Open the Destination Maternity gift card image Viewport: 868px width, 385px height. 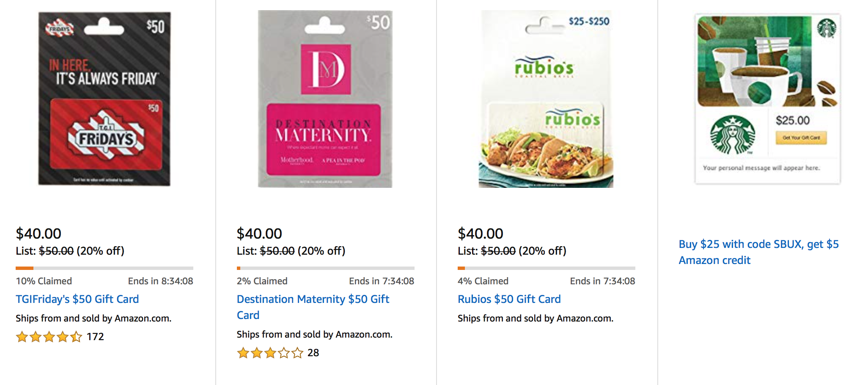(x=325, y=99)
